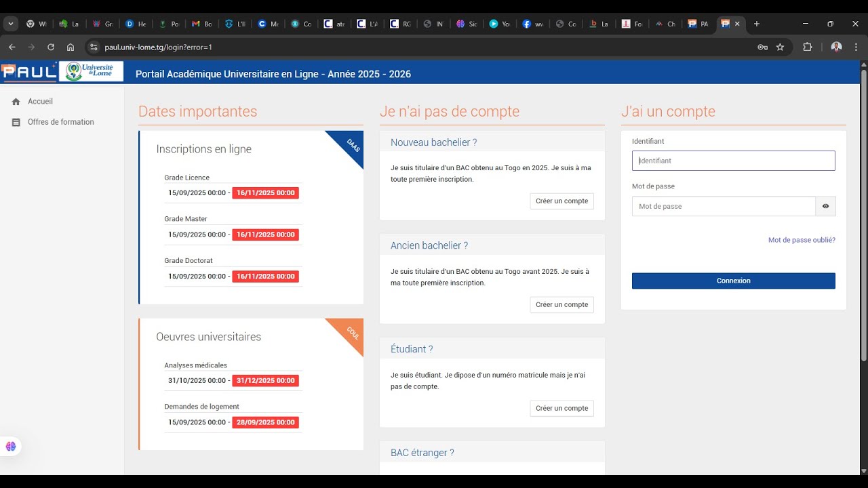868x488 pixels.
Task: Switch to the YouTube 'Yo' tab
Action: (x=500, y=24)
